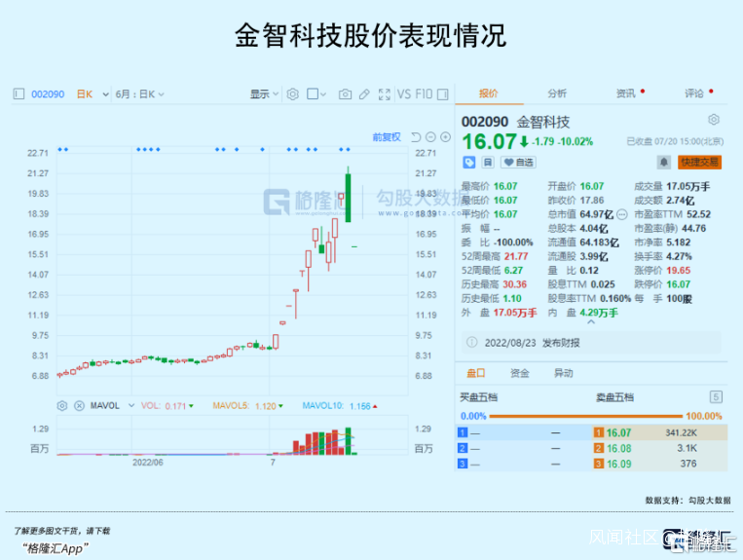Take a chart snapshot with camera icon
Screen dimensions: 743x560
345,94
